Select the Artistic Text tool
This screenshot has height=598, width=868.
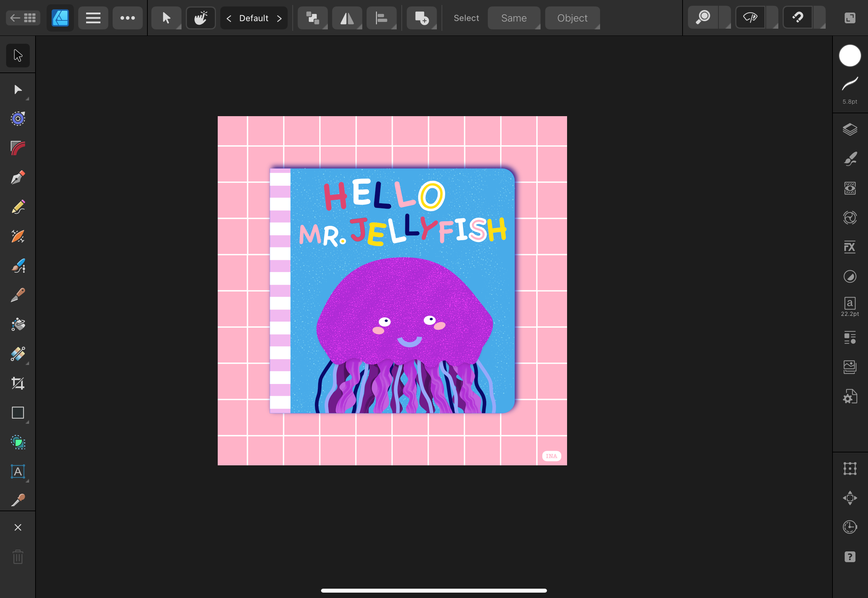click(x=18, y=471)
